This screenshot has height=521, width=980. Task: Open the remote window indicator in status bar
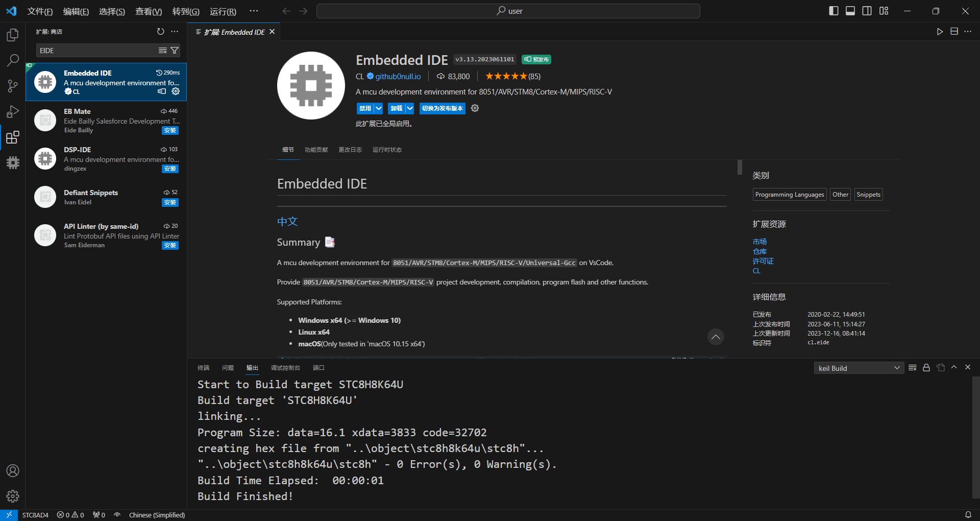[9, 515]
